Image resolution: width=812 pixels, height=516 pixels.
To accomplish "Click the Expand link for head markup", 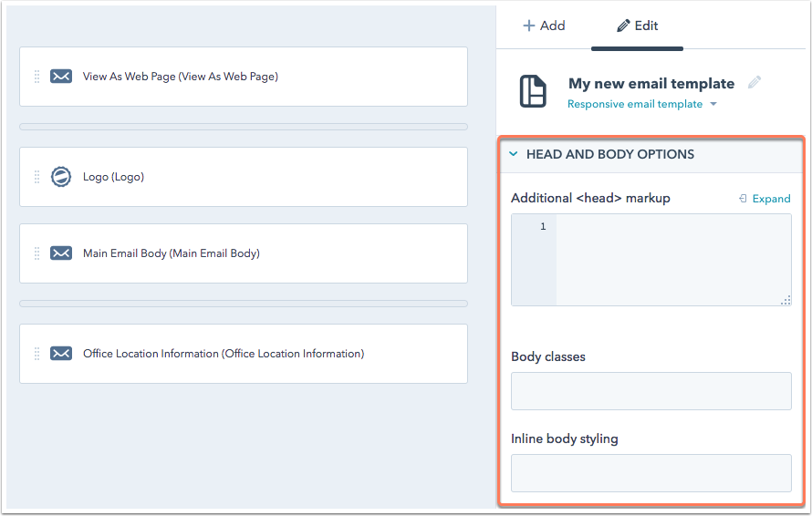I will pos(771,199).
